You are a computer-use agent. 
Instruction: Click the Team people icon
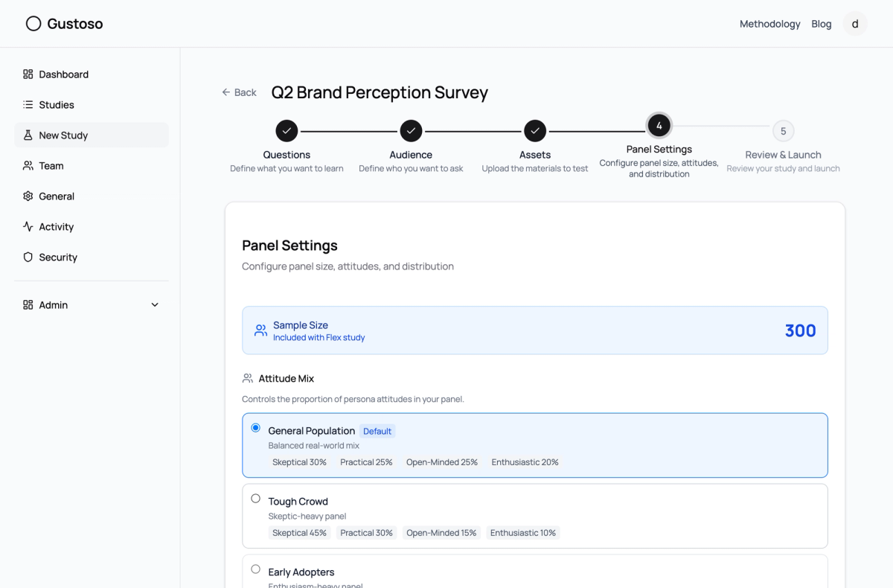pyautogui.click(x=28, y=166)
